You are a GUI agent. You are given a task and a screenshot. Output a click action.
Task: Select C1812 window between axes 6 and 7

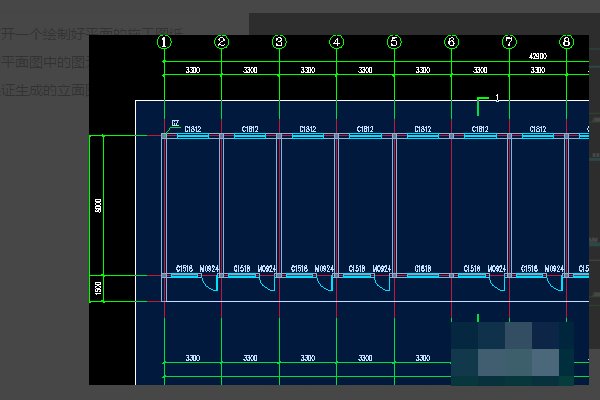(480, 130)
